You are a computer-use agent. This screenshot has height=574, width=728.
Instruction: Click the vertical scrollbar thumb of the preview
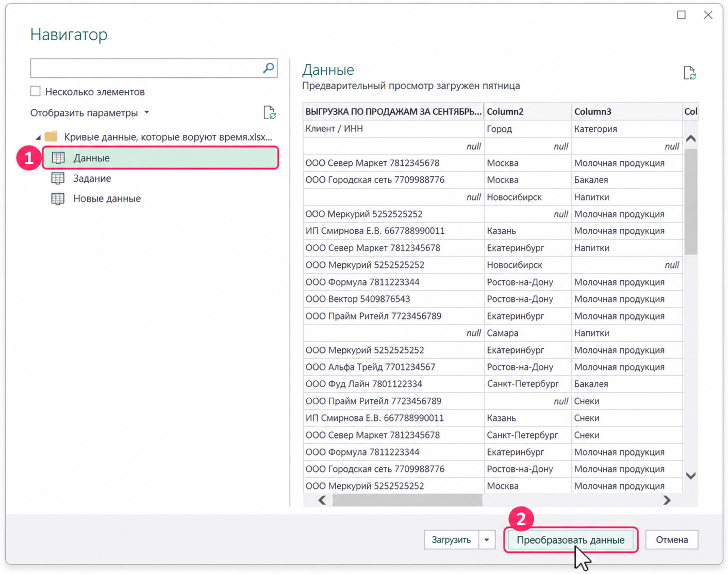(691, 201)
